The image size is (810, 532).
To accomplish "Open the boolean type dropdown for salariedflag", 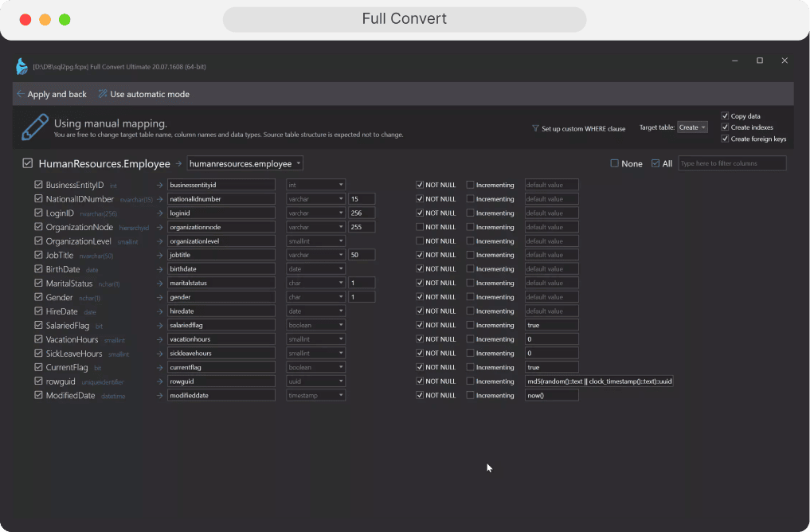I will (315, 326).
